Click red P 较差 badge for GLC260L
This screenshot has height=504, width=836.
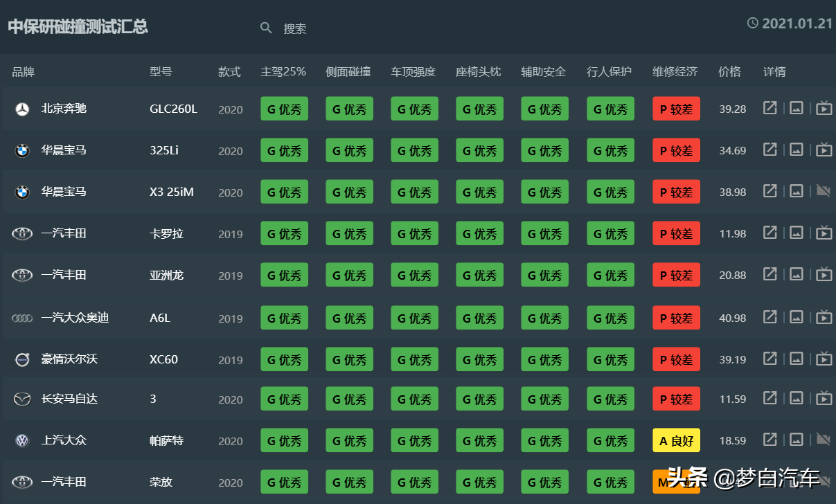coord(676,109)
